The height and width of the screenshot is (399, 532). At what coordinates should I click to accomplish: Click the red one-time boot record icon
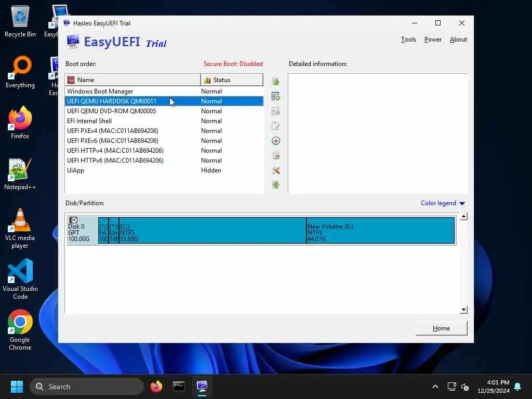coord(275,141)
